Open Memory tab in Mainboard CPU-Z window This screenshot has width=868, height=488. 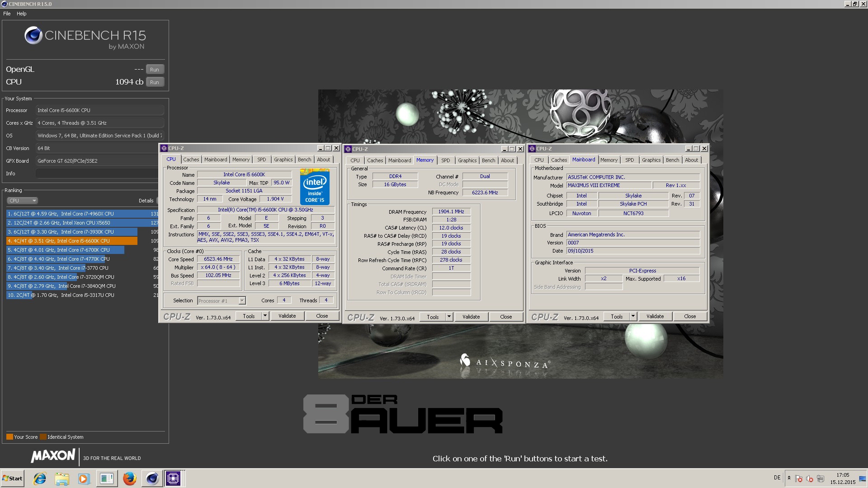click(x=609, y=160)
